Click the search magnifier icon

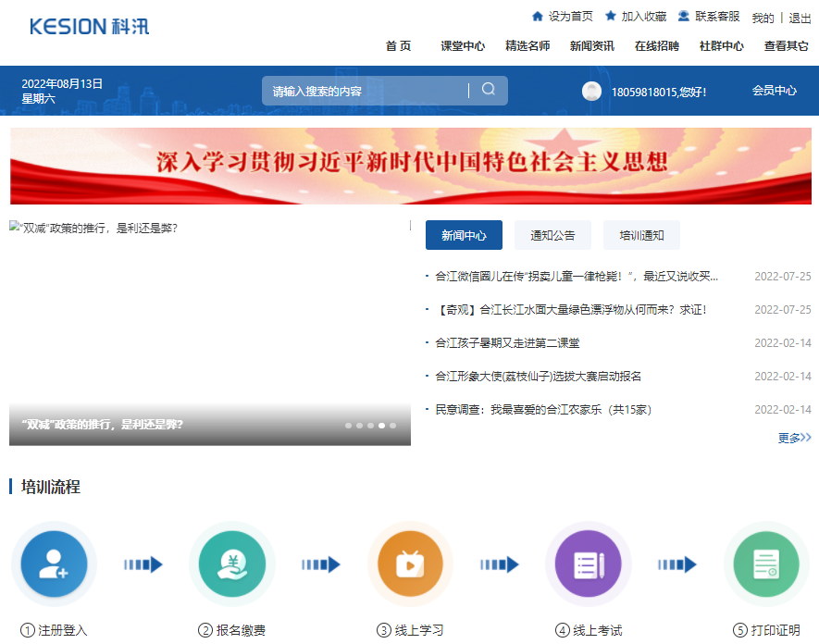point(489,90)
